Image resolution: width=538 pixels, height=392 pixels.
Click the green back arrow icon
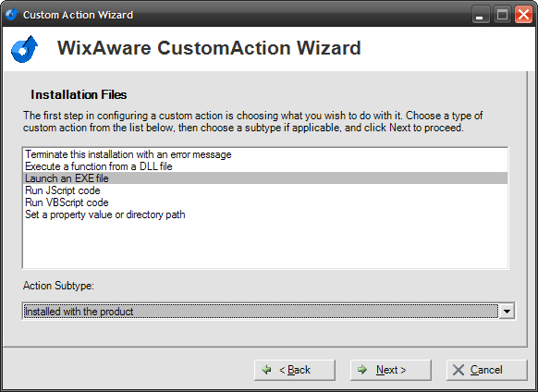pyautogui.click(x=266, y=370)
